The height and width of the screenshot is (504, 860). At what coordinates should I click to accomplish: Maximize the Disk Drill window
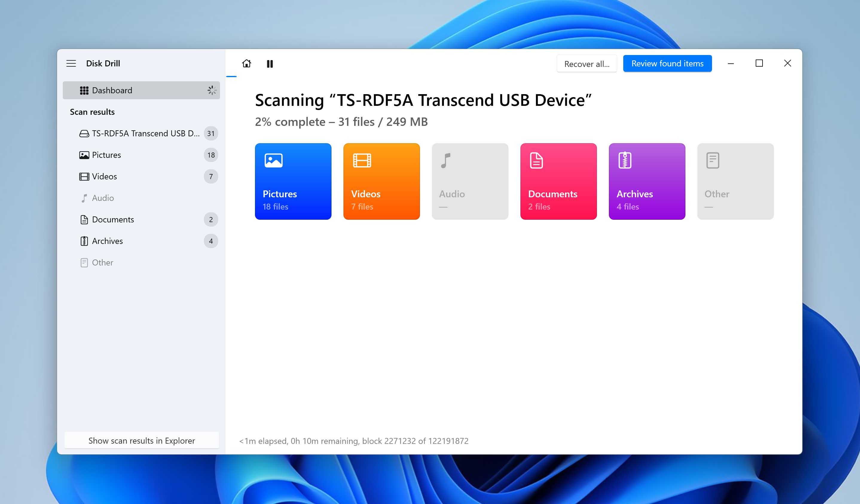click(x=759, y=63)
